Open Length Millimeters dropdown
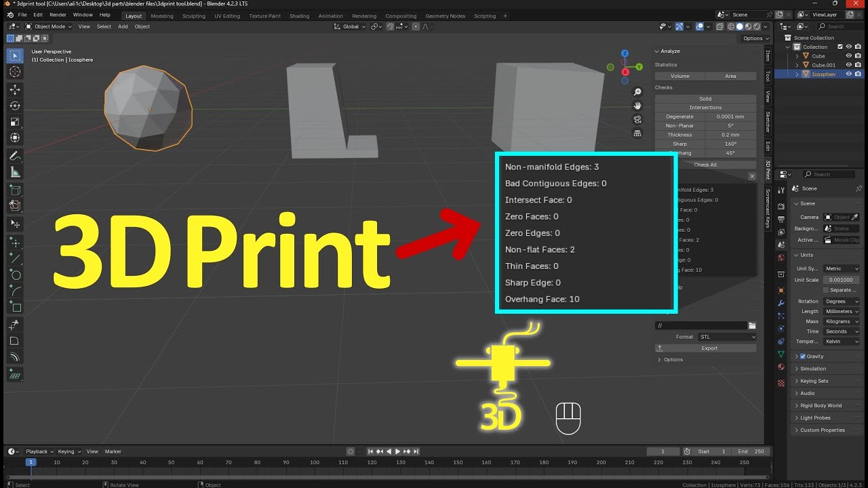Image resolution: width=868 pixels, height=488 pixels. click(842, 312)
